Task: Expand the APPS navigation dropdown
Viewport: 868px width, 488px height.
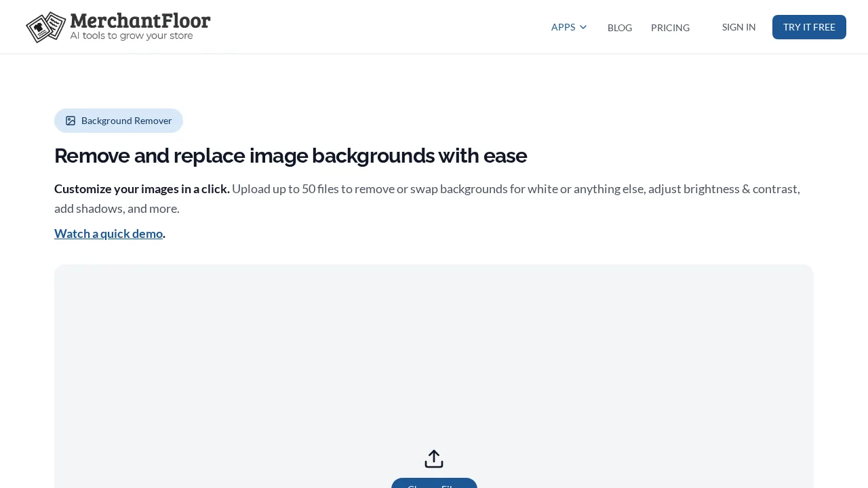Action: [x=569, y=27]
